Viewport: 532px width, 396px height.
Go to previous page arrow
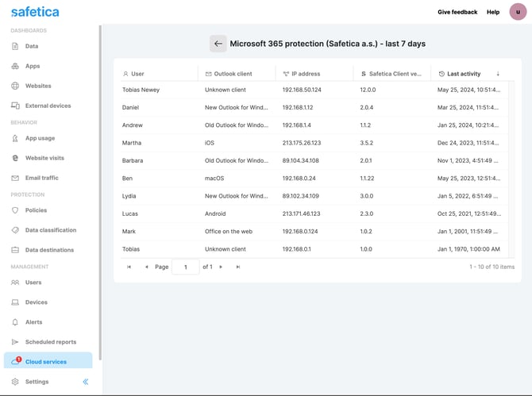[146, 267]
